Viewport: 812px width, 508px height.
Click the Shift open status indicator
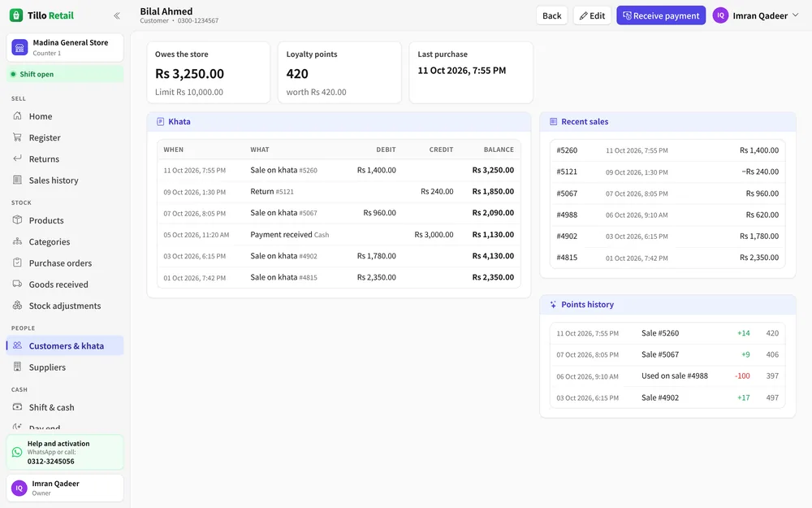(x=65, y=74)
